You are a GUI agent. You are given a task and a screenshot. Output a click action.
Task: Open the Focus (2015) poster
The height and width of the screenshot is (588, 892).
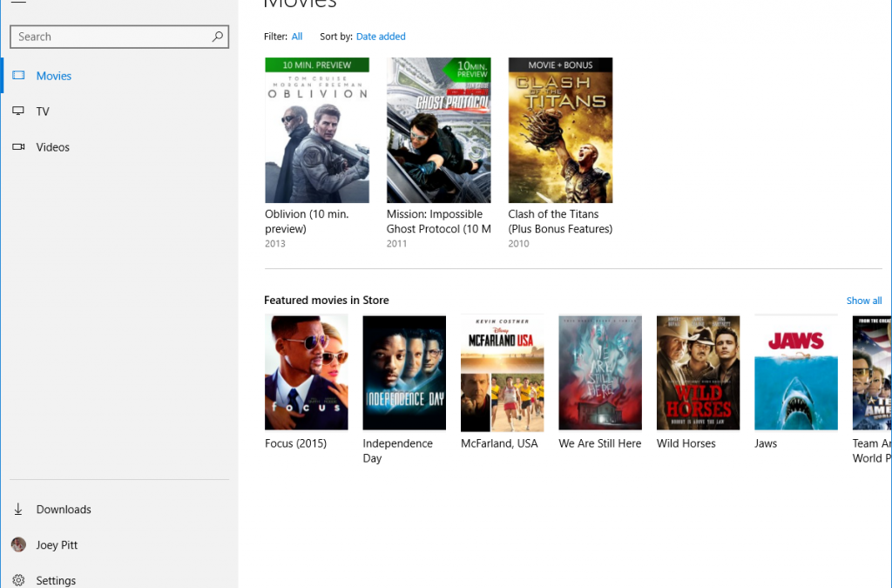pos(306,373)
